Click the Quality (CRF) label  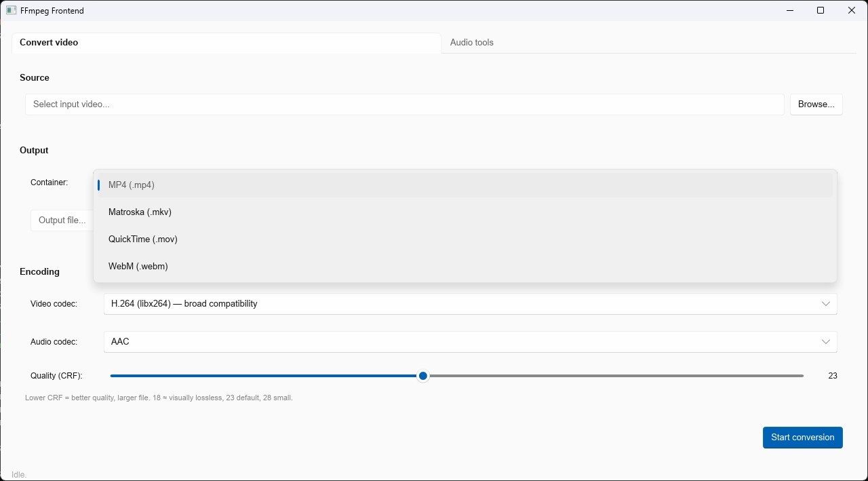pos(56,376)
